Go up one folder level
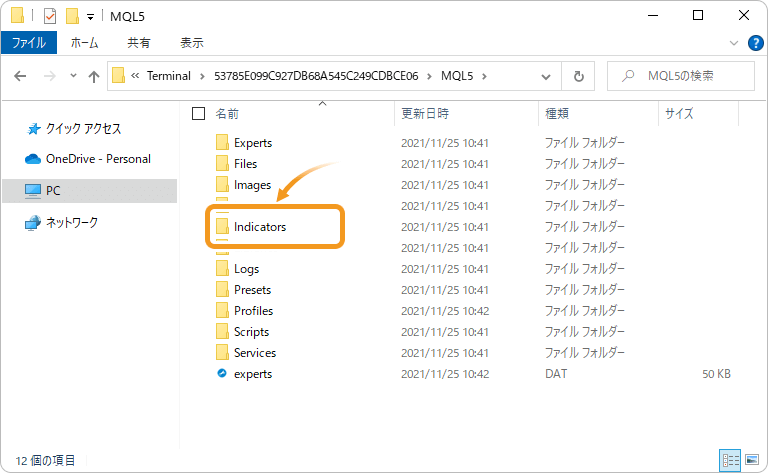 (x=94, y=76)
